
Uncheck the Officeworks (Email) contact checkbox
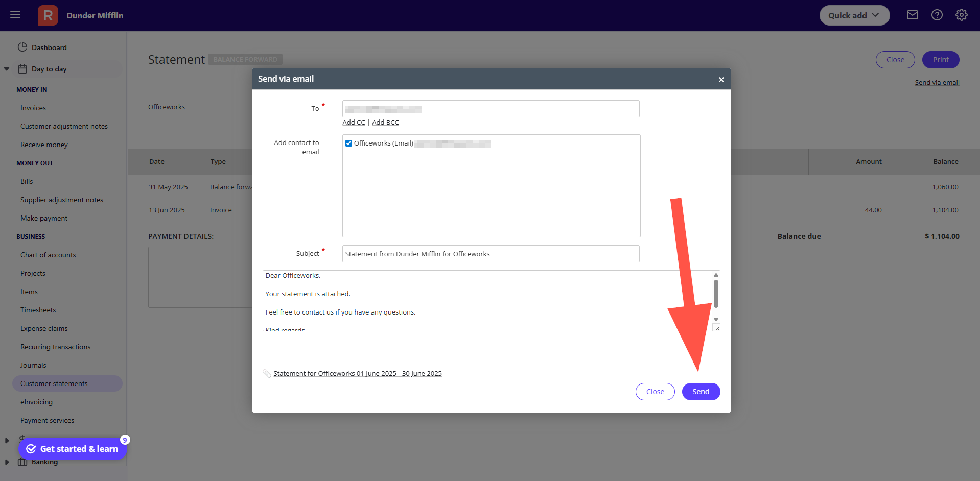pyautogui.click(x=348, y=143)
